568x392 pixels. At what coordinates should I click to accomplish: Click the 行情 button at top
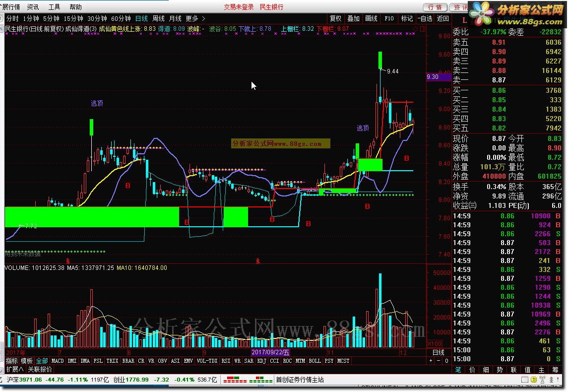(435, 7)
